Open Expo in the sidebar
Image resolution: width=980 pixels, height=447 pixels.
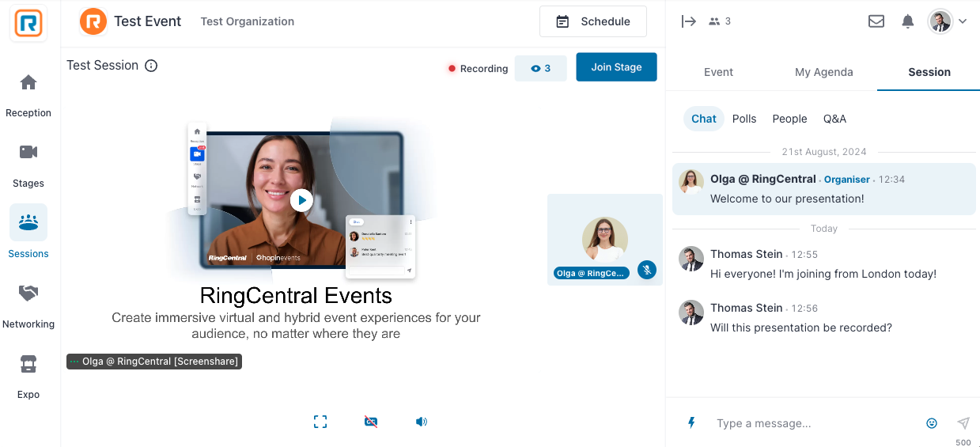[x=28, y=377]
